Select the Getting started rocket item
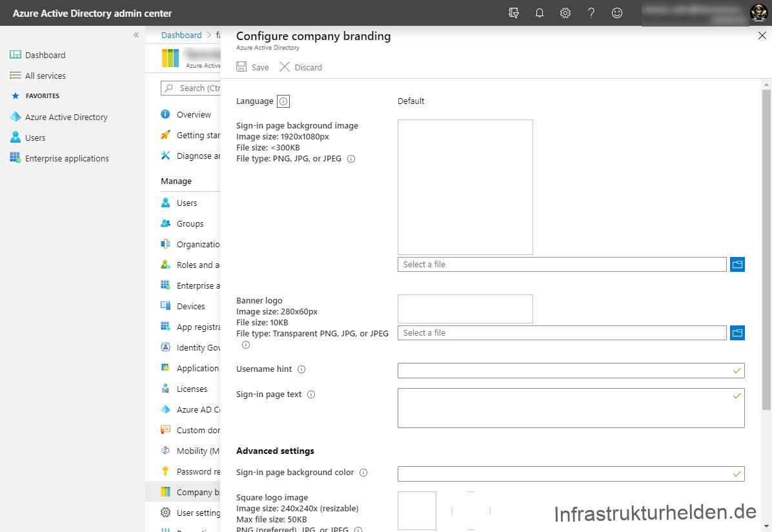 pyautogui.click(x=190, y=135)
